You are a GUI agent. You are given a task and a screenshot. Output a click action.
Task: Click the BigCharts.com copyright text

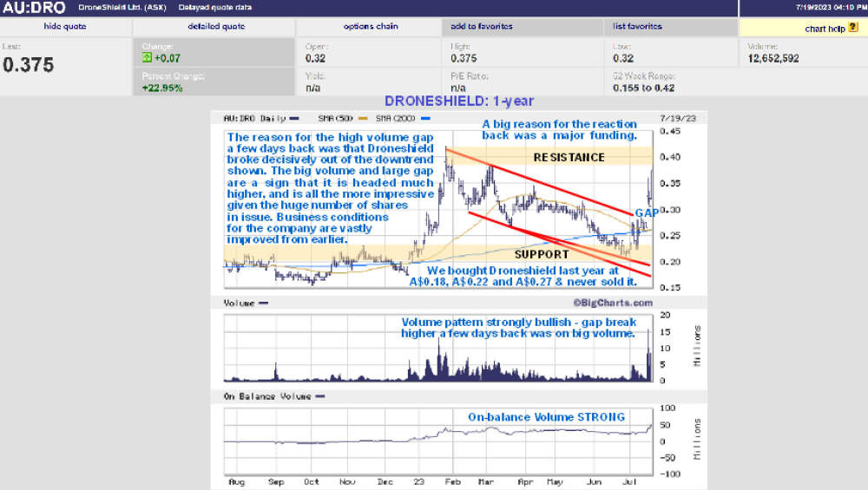613,303
